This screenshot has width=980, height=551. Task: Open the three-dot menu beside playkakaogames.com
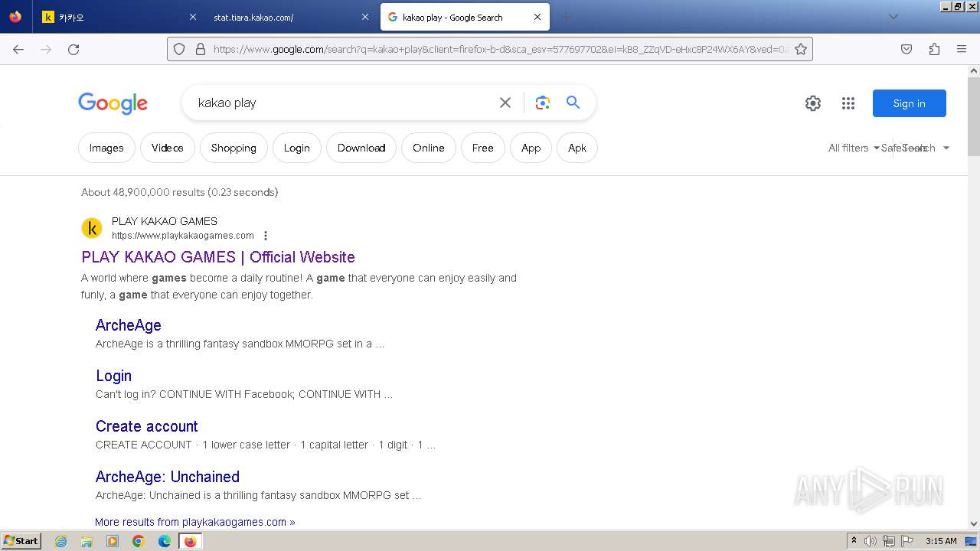[266, 236]
